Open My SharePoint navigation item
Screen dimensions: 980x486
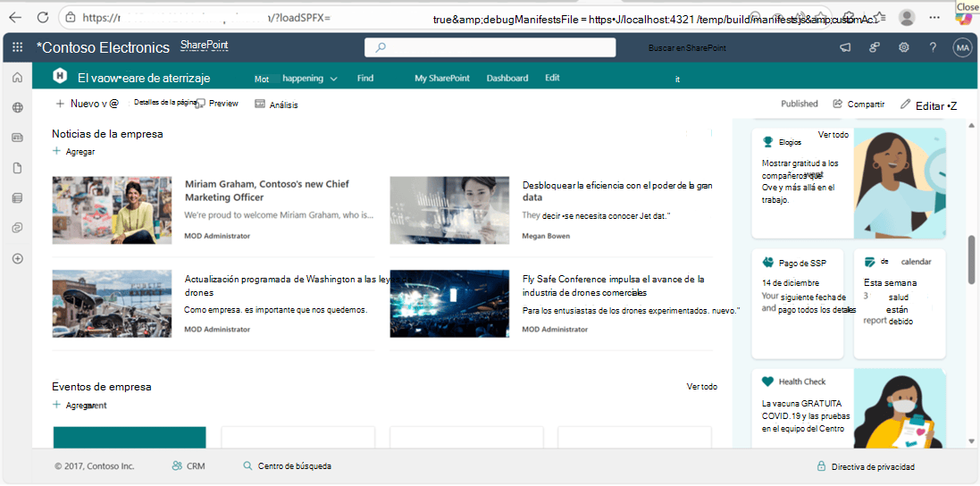click(442, 78)
